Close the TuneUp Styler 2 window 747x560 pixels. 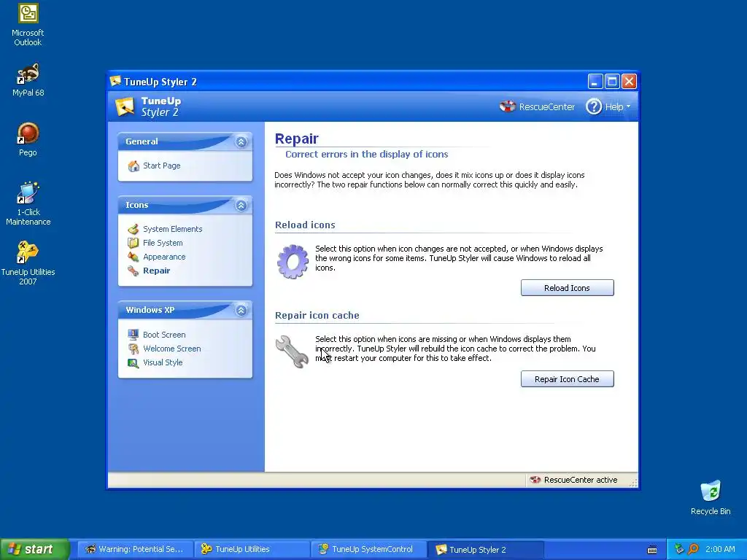pos(630,82)
